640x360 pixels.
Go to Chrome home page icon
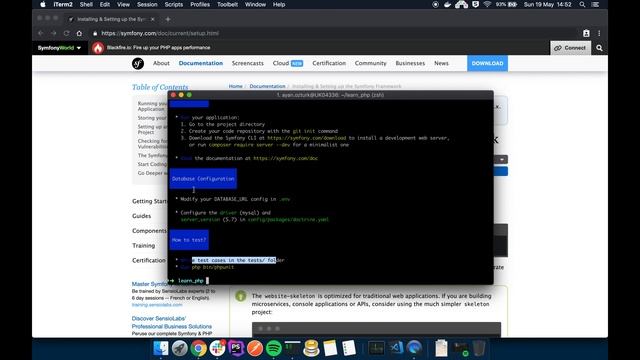[x=80, y=33]
